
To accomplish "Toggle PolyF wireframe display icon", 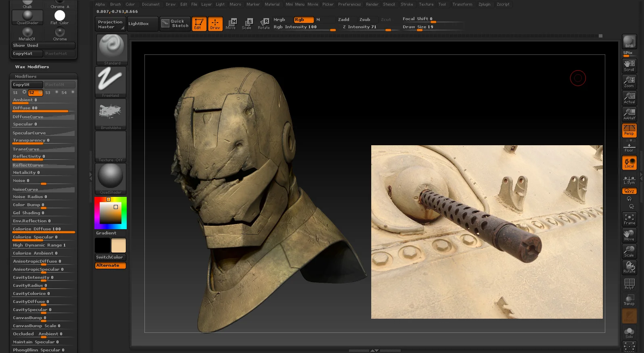I will point(629,284).
